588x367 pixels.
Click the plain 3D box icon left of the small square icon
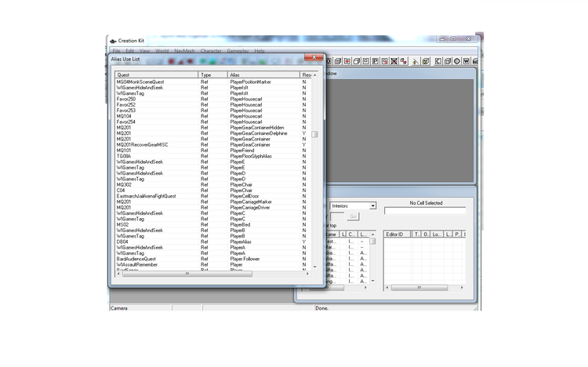pos(357,61)
